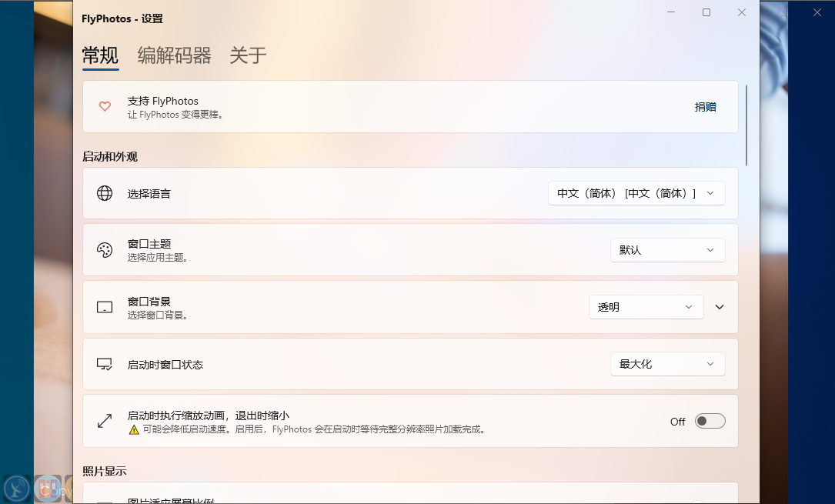The image size is (835, 504).
Task: Click the 照片显示 section heading
Action: click(x=105, y=471)
